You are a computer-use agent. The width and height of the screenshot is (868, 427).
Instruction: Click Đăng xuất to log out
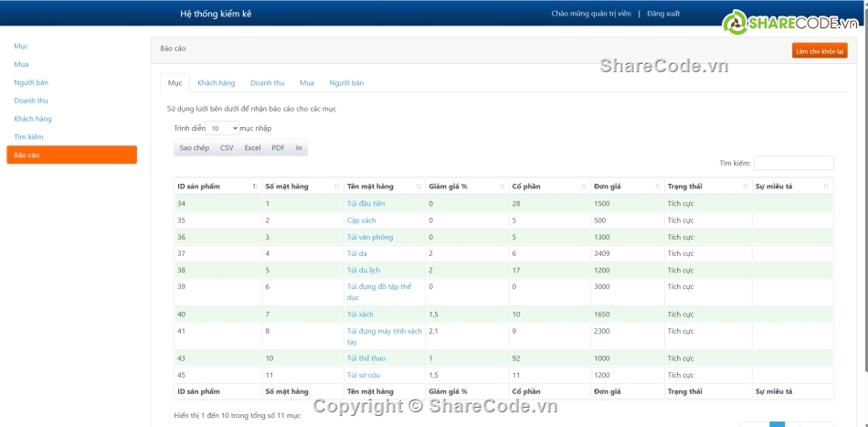click(x=662, y=14)
